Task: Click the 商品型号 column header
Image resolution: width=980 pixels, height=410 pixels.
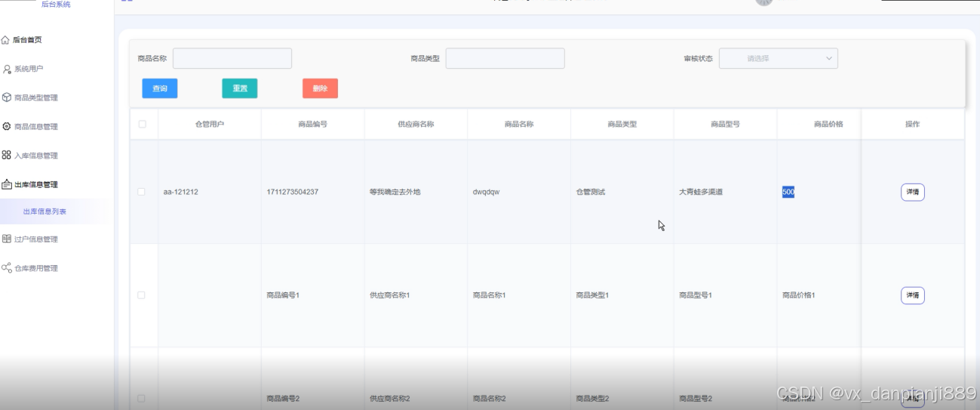Action: point(725,124)
